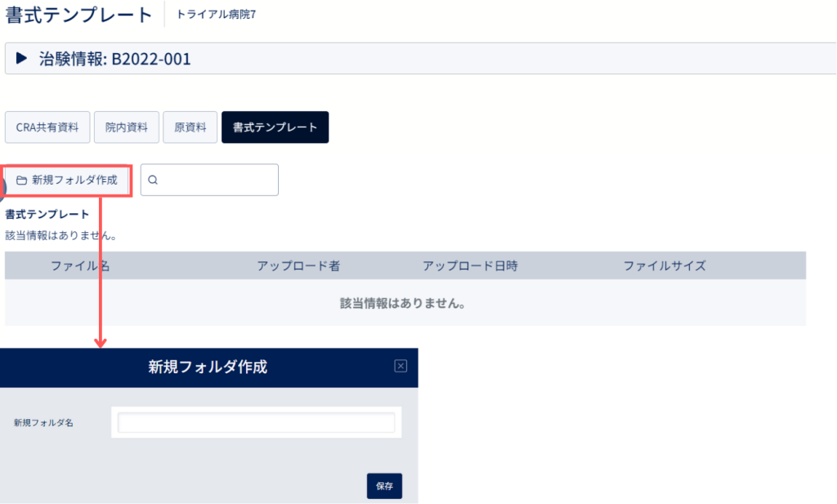Click the magnifier search icon

tap(153, 180)
